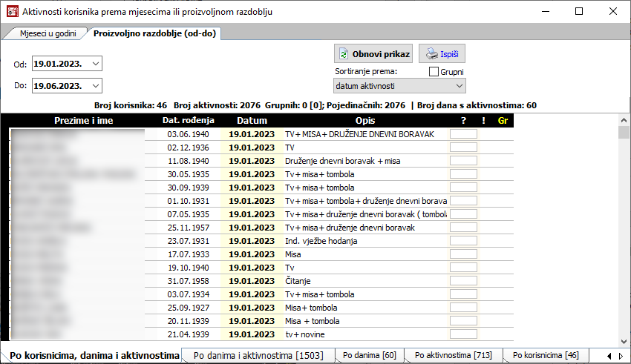Minimize the activities window
This screenshot has width=631, height=364.
click(x=545, y=11)
